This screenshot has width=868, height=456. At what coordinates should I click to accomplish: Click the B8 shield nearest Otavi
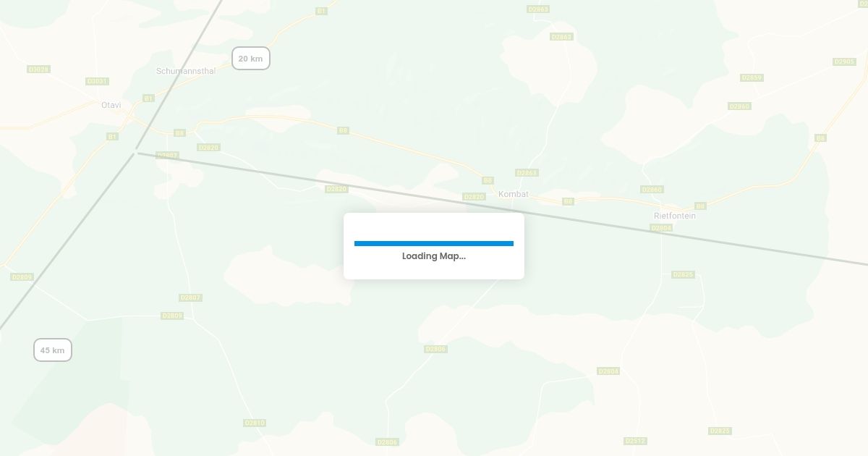point(179,133)
